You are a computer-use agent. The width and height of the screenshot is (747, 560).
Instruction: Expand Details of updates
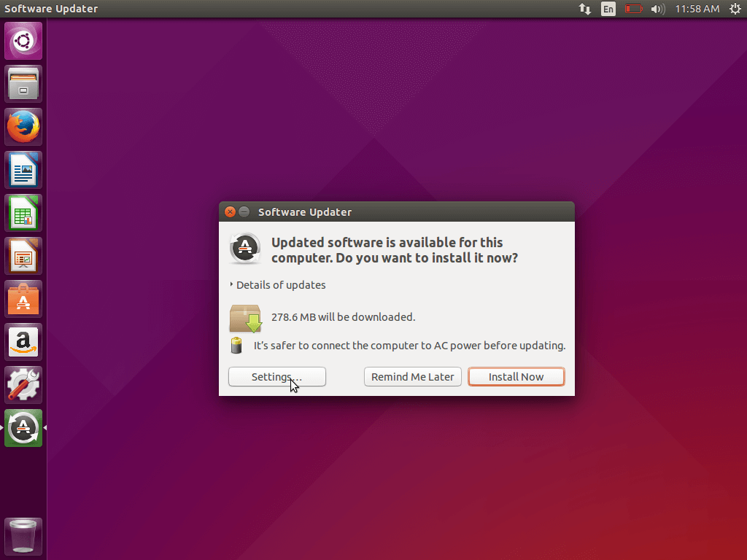278,285
